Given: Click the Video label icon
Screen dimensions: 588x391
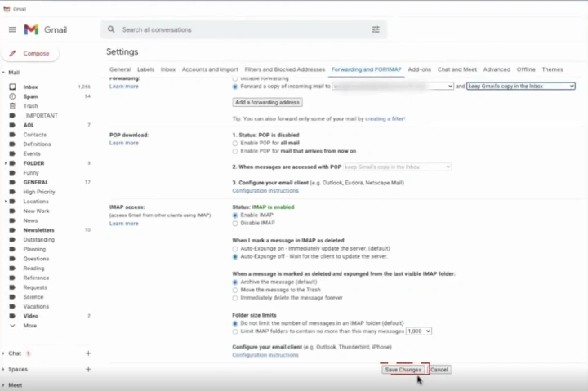Looking at the screenshot, I should point(12,316).
